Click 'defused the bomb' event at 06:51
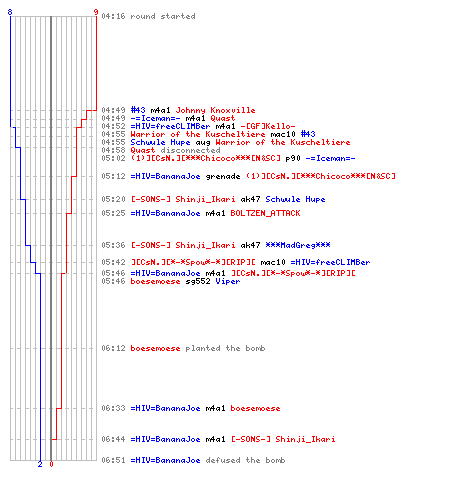This screenshot has width=450, height=500. [x=245, y=460]
